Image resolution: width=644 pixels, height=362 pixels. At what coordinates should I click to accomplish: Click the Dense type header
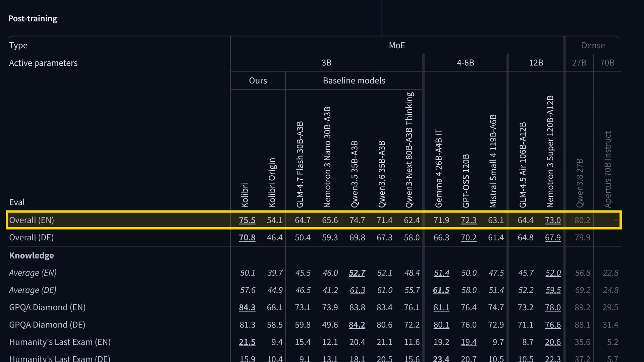[593, 45]
